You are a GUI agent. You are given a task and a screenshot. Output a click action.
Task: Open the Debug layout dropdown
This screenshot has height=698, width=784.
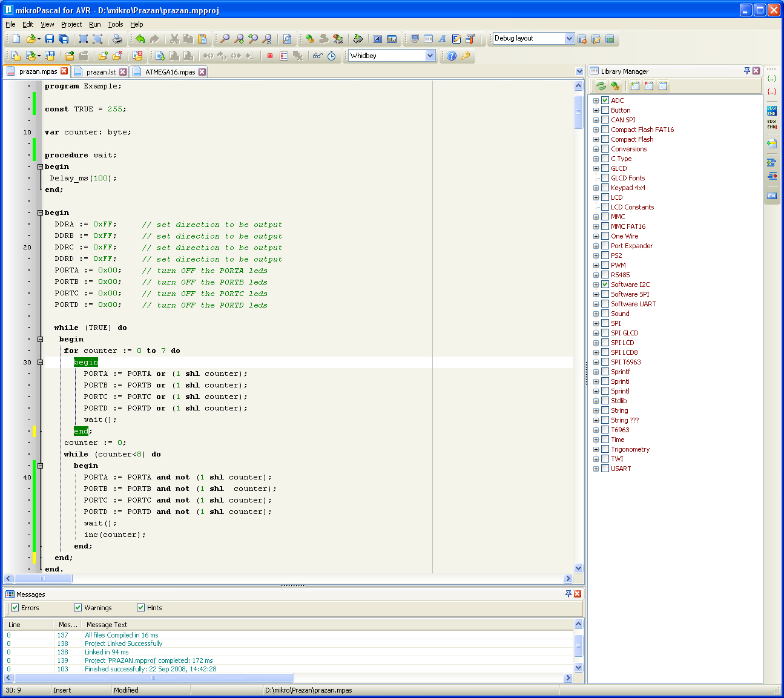(x=568, y=39)
